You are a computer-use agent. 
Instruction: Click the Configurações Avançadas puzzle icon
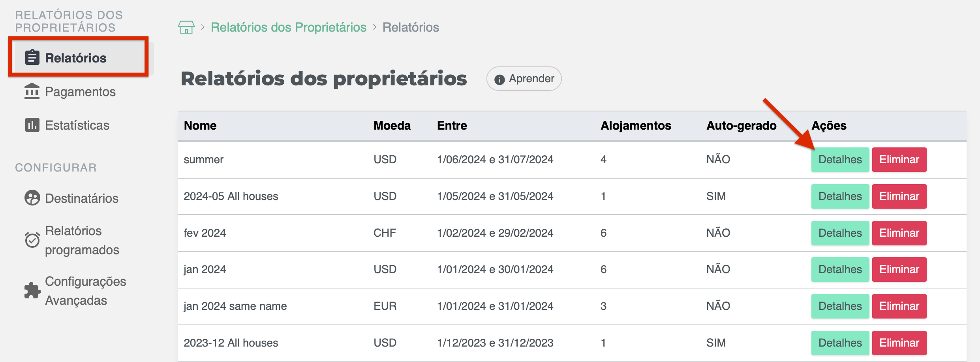[32, 290]
